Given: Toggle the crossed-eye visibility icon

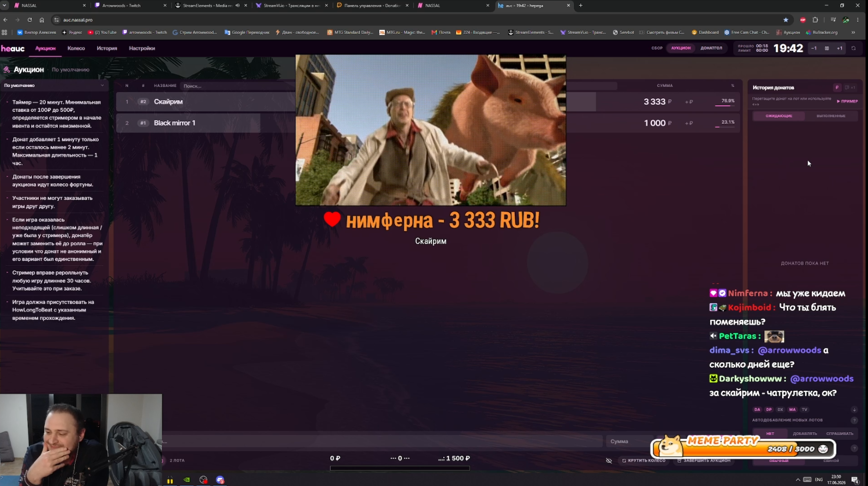Looking at the screenshot, I should (x=609, y=461).
